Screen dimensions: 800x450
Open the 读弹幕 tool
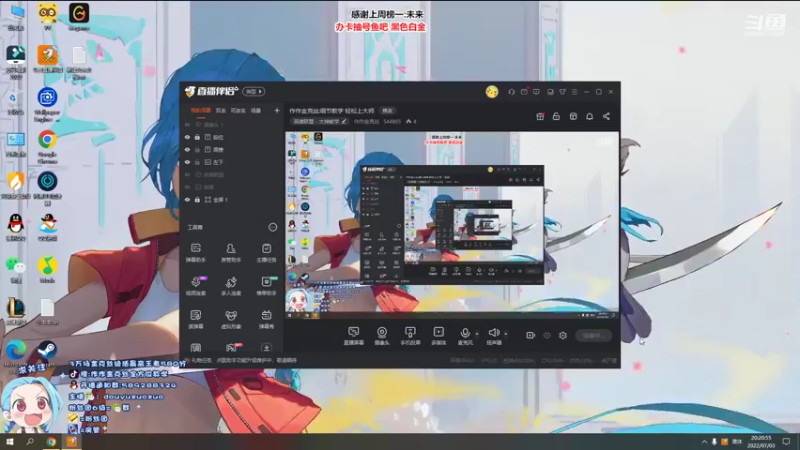coord(195,319)
